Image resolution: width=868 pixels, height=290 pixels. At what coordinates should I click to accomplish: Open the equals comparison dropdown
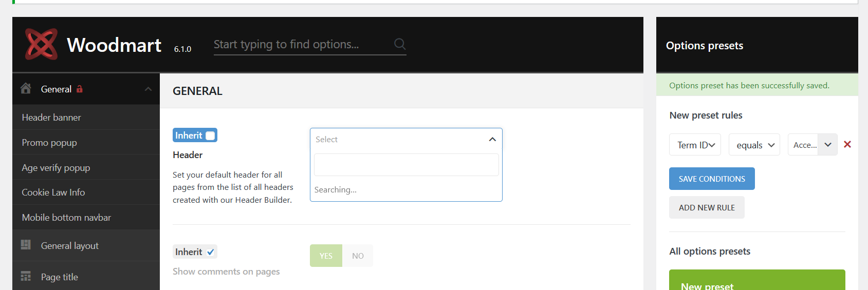[x=754, y=145]
